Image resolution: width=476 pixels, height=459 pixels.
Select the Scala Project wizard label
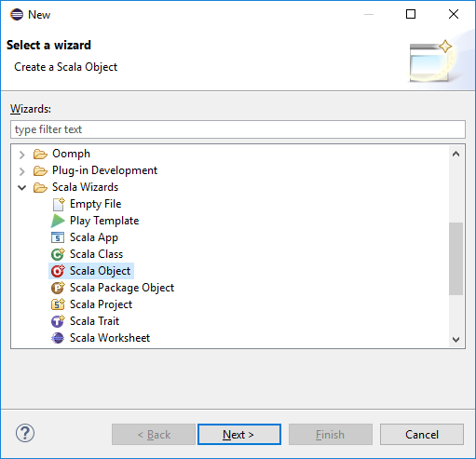101,304
